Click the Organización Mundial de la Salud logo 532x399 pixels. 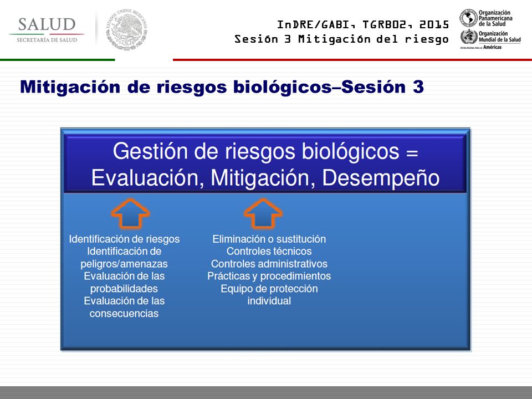(490, 37)
